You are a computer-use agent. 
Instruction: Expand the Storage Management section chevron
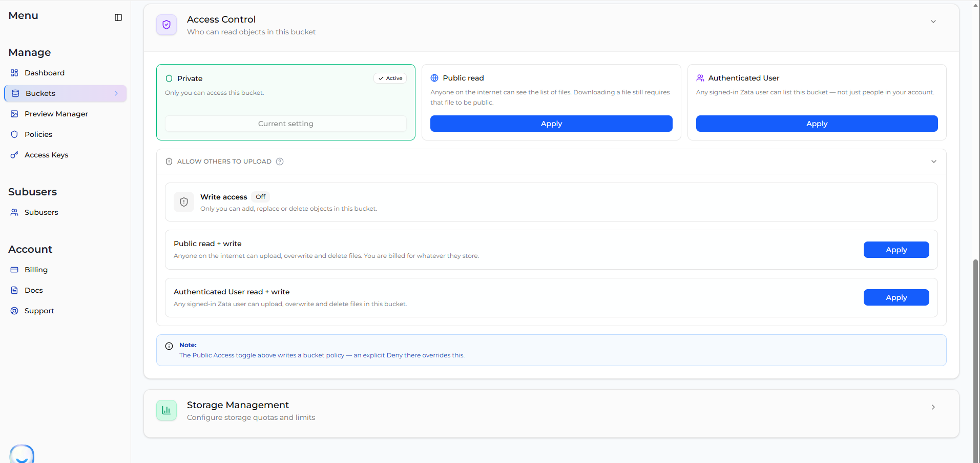(933, 407)
